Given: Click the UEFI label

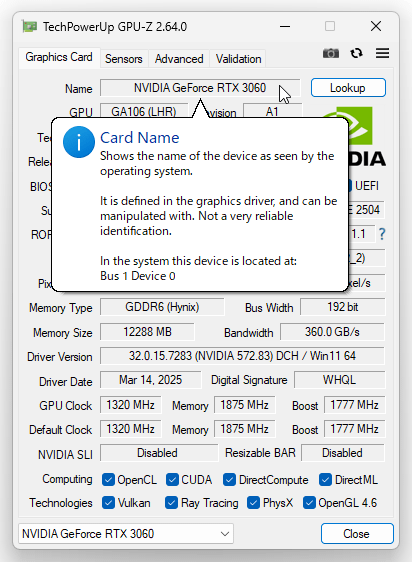Looking at the screenshot, I should click(367, 186).
